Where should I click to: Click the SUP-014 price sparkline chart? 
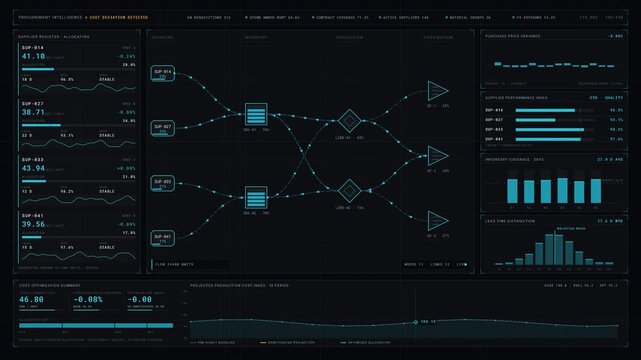click(78, 88)
